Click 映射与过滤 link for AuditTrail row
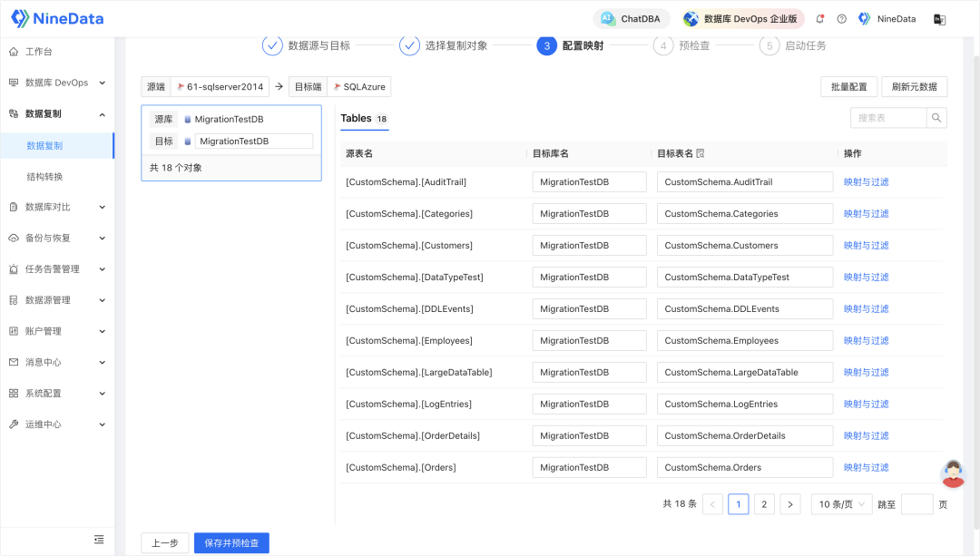 (866, 182)
